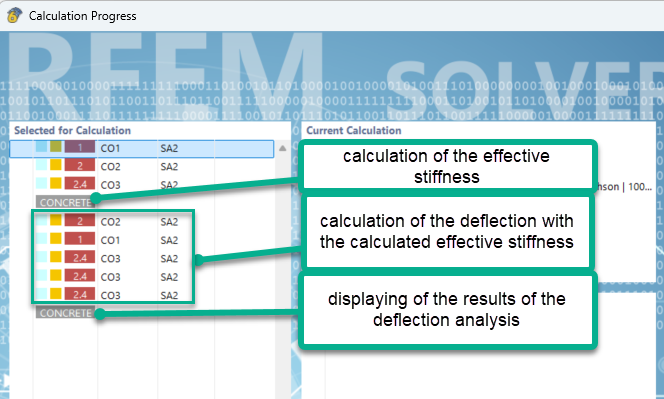Select CO2 text in the row above the upper CONCRETE label

(x=110, y=167)
